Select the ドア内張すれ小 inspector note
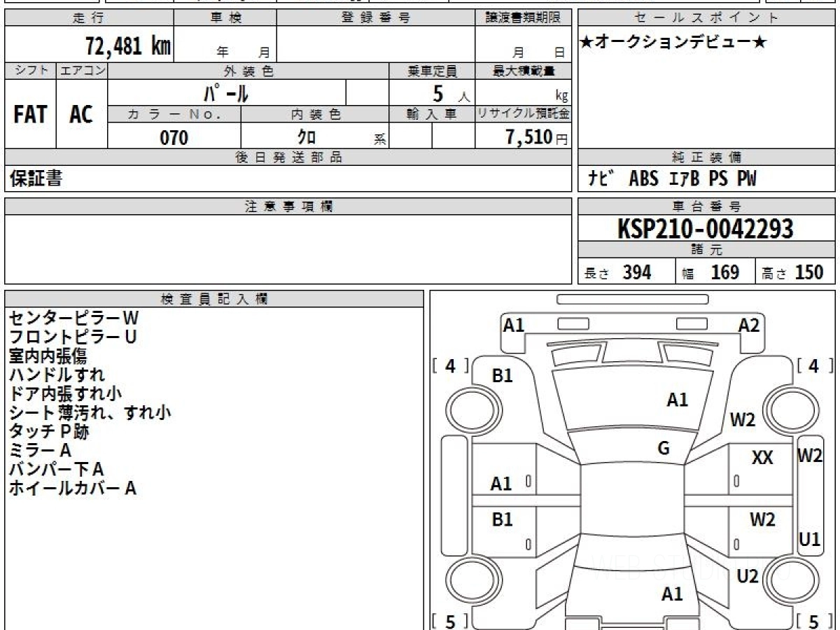Image resolution: width=840 pixels, height=630 pixels. (65, 393)
